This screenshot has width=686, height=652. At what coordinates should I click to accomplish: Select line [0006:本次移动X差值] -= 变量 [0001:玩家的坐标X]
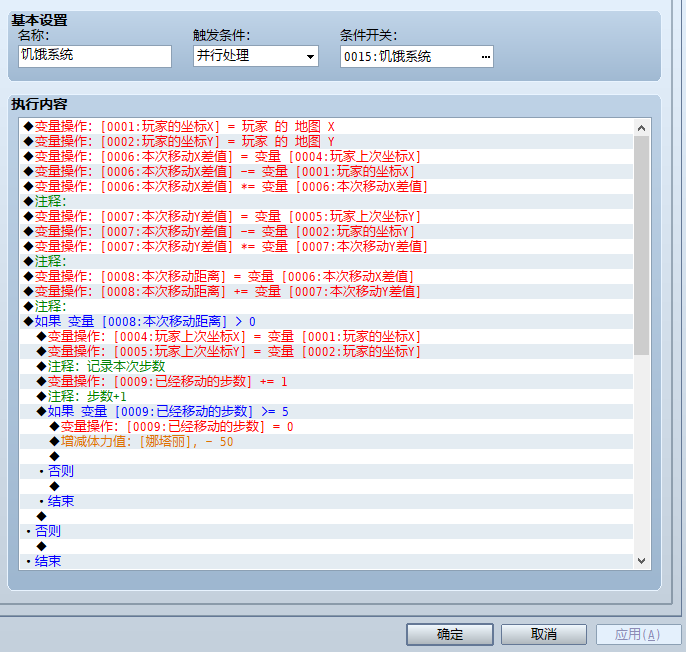click(x=326, y=172)
